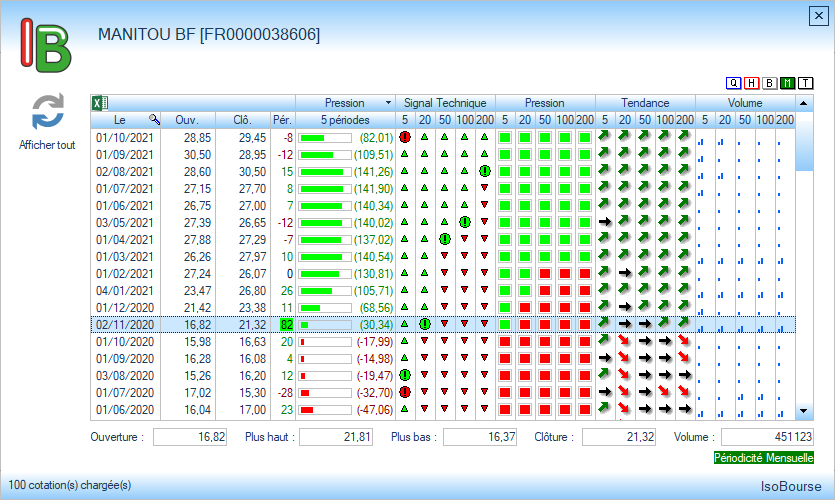Viewport: 835px width, 500px height.
Task: Click the Périodicité Mensuelle green label
Action: click(x=764, y=457)
